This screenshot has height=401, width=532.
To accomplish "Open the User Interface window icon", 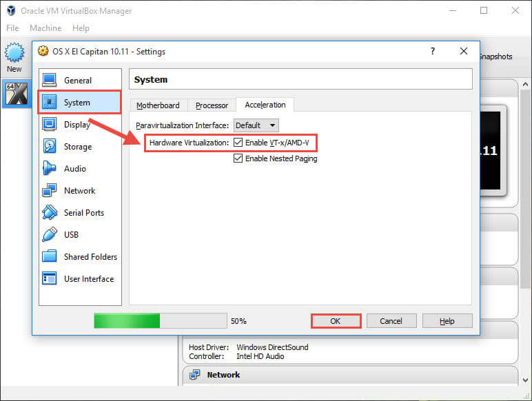I will (50, 278).
